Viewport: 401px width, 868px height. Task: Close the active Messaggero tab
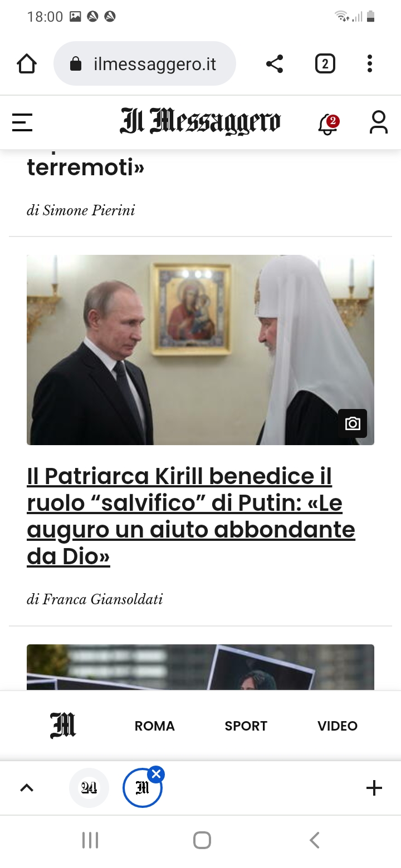pyautogui.click(x=156, y=774)
